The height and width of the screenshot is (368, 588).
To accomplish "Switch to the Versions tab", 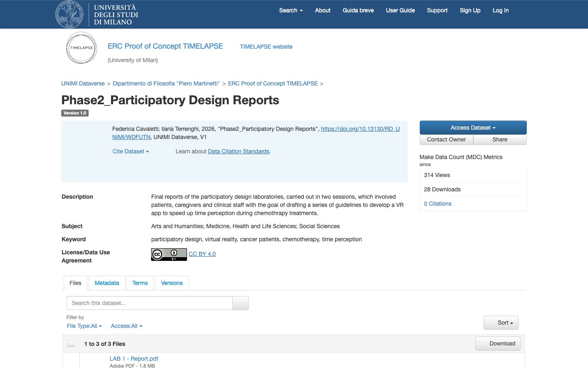I will click(172, 283).
